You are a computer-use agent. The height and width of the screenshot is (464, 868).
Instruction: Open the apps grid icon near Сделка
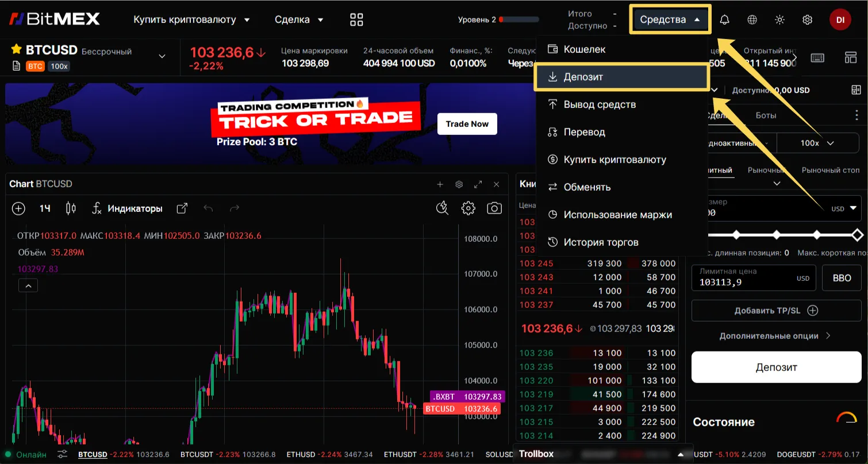(x=356, y=19)
